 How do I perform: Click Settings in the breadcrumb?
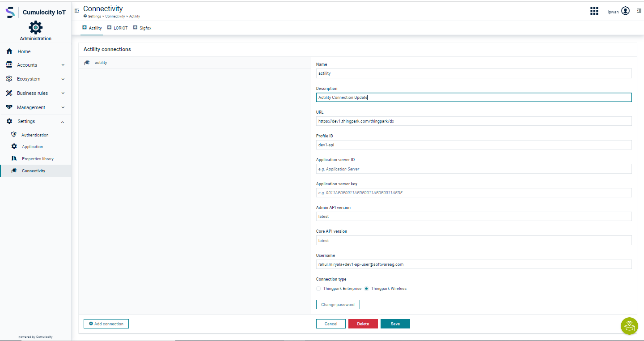pyautogui.click(x=94, y=16)
